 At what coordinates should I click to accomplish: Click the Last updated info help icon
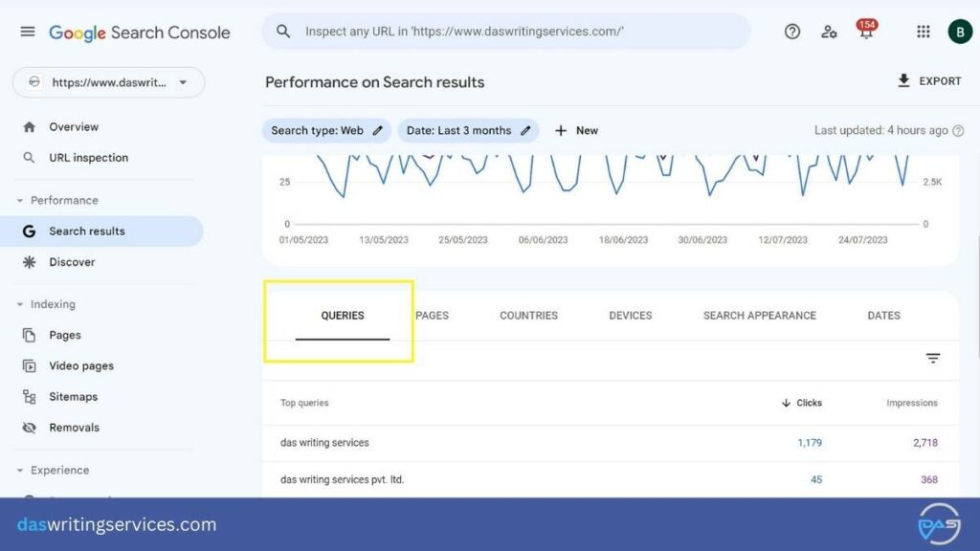[x=958, y=130]
